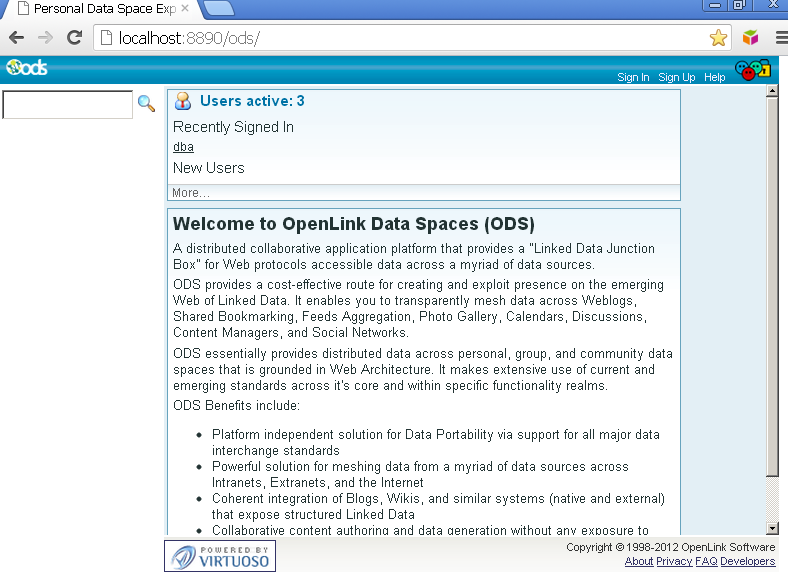Click the Powerful solution for meshing data bullet
The width and height of the screenshot is (788, 578).
(x=420, y=474)
